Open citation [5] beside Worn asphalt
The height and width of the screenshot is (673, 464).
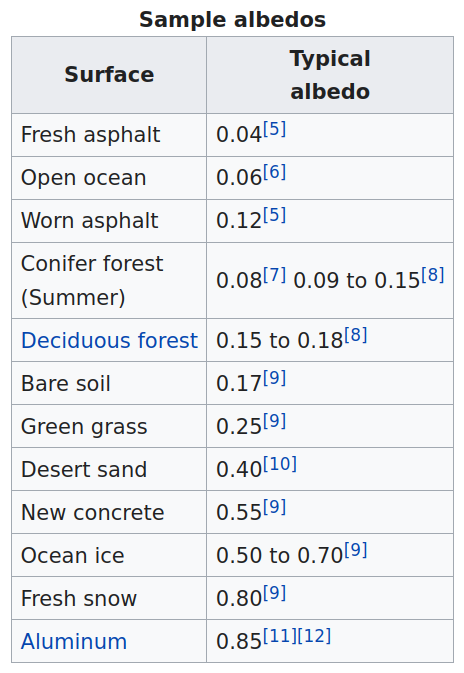click(274, 215)
